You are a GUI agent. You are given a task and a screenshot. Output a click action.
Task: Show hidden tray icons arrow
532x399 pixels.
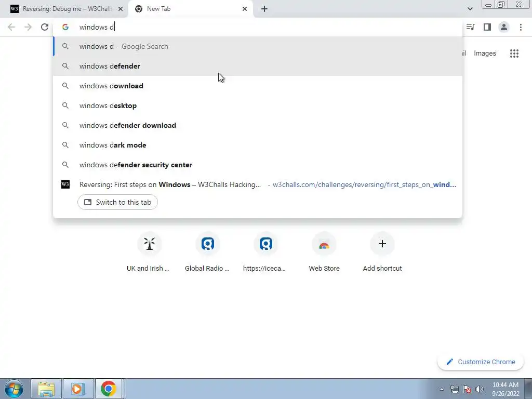[x=442, y=389]
